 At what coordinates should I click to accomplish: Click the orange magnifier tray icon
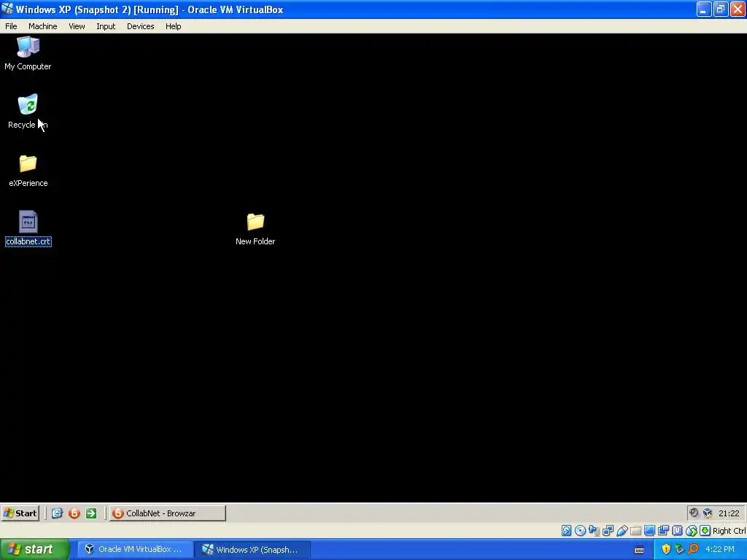coord(693,550)
